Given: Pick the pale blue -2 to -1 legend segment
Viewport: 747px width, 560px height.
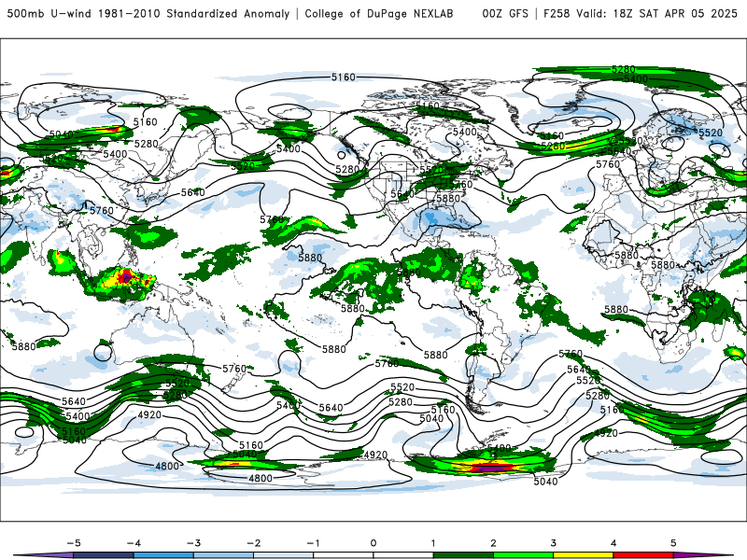Looking at the screenshot, I should 284,555.
